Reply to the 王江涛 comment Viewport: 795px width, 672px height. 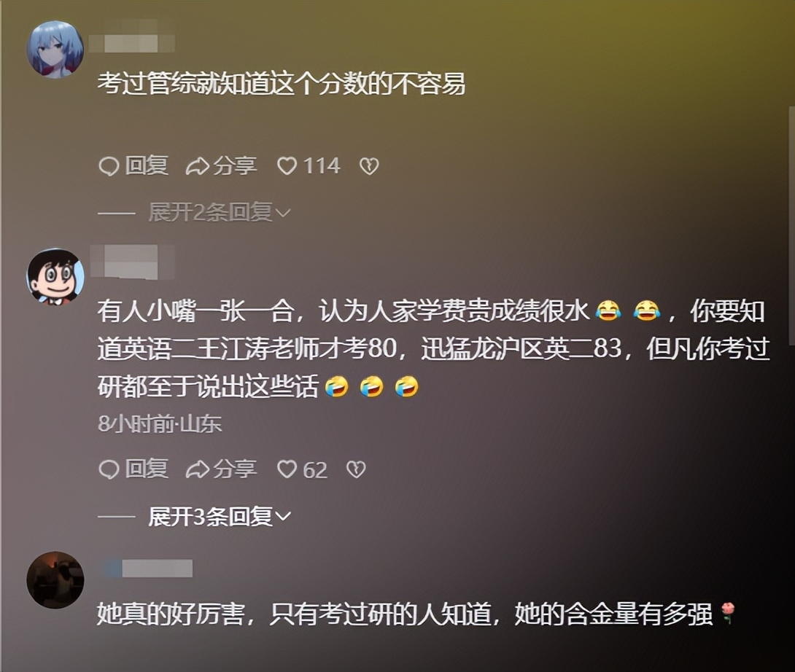pos(133,469)
